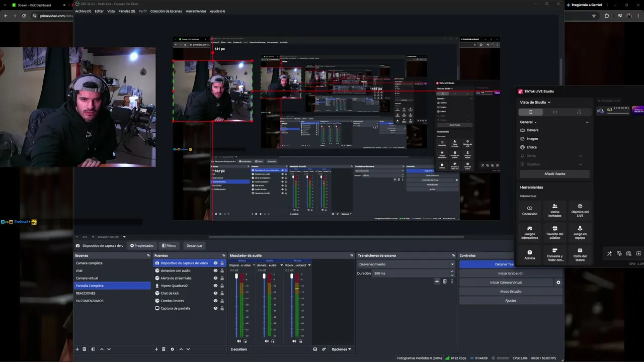Screen dimensions: 644x362
Task: Open Juegos interactivos in TikTok LIVE Studio
Action: [530, 232]
